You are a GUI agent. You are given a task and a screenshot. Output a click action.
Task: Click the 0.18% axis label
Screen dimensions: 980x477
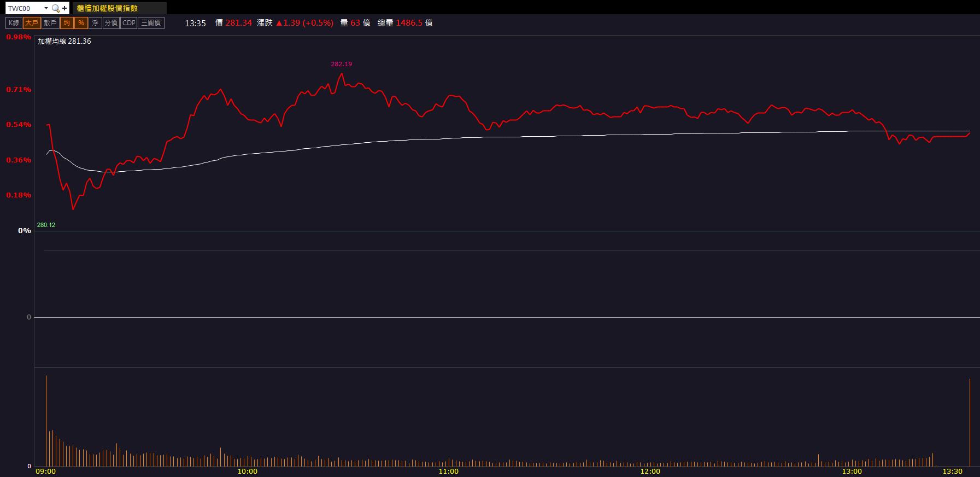(x=19, y=195)
